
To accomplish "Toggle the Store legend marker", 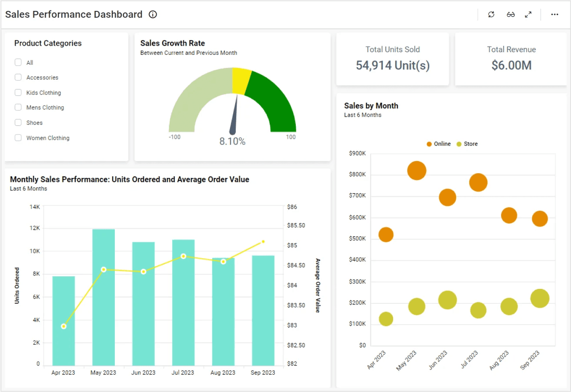I will pyautogui.click(x=459, y=144).
